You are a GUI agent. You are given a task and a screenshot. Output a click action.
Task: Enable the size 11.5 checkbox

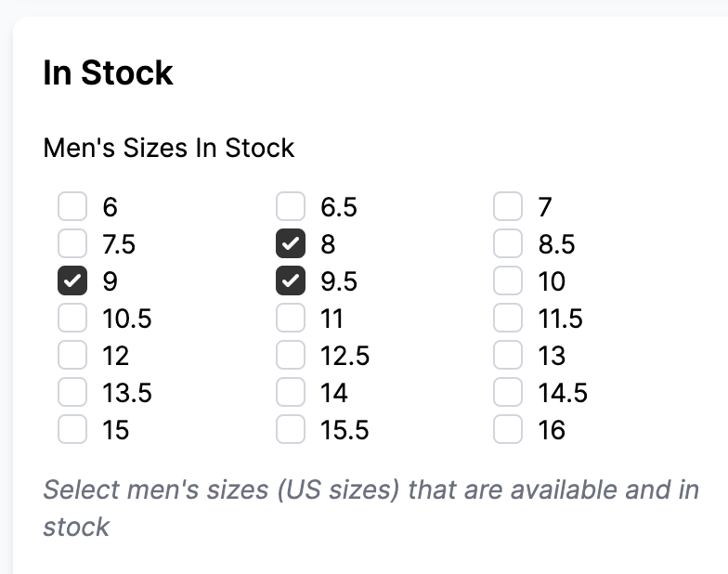[x=508, y=319]
